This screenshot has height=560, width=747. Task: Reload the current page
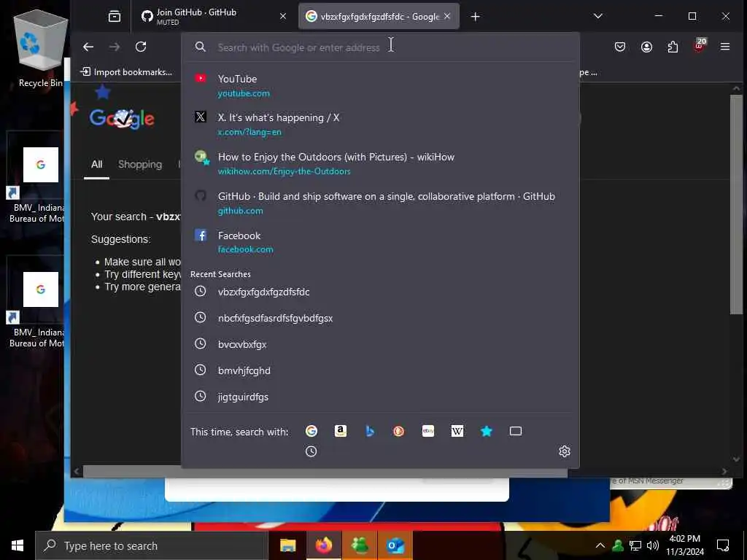[x=141, y=47]
